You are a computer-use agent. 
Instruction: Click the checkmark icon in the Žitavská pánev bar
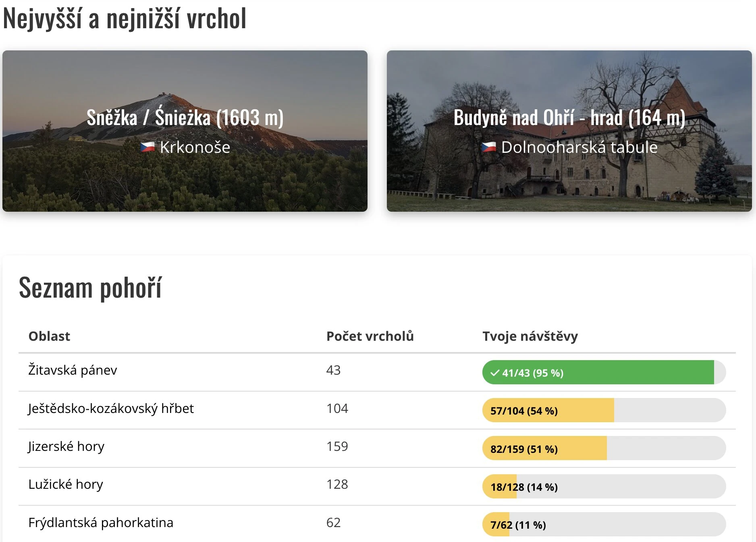pos(495,373)
